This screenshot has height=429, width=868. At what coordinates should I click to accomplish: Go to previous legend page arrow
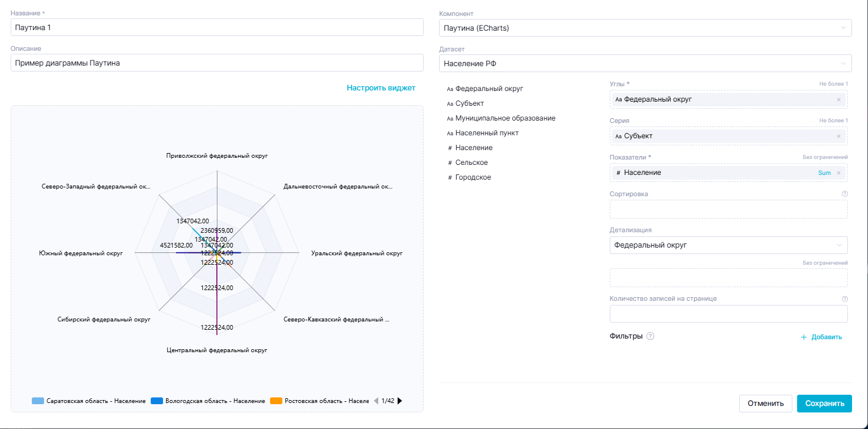tap(376, 401)
